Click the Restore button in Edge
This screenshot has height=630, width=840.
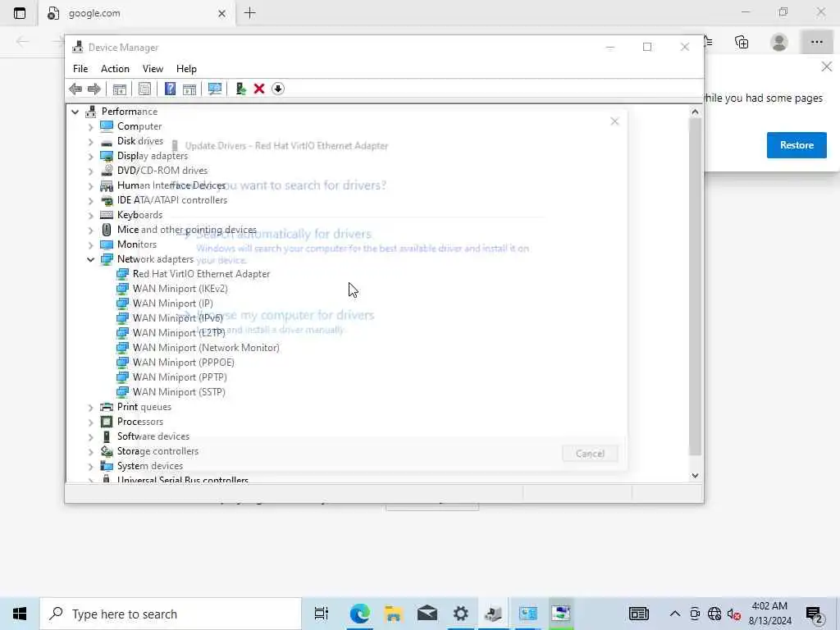[797, 145]
